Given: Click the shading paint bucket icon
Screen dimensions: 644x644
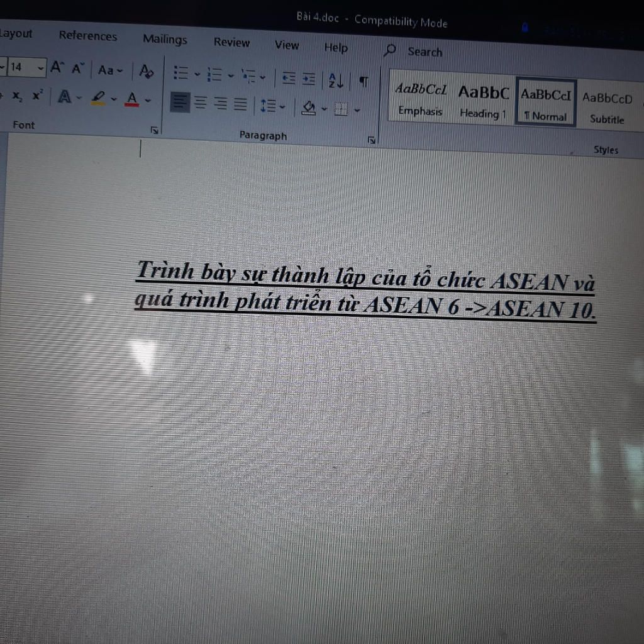Looking at the screenshot, I should click(309, 108).
